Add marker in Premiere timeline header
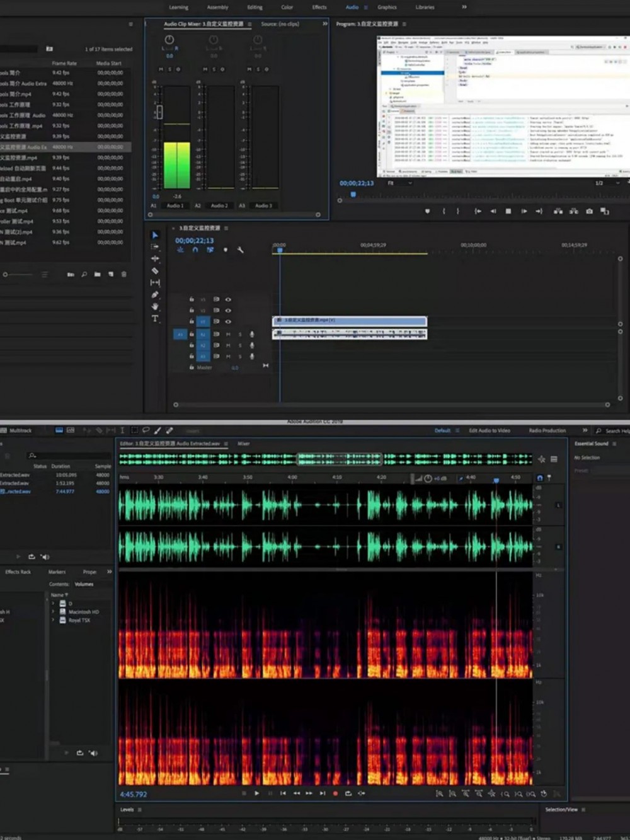The height and width of the screenshot is (840, 630). (x=226, y=250)
